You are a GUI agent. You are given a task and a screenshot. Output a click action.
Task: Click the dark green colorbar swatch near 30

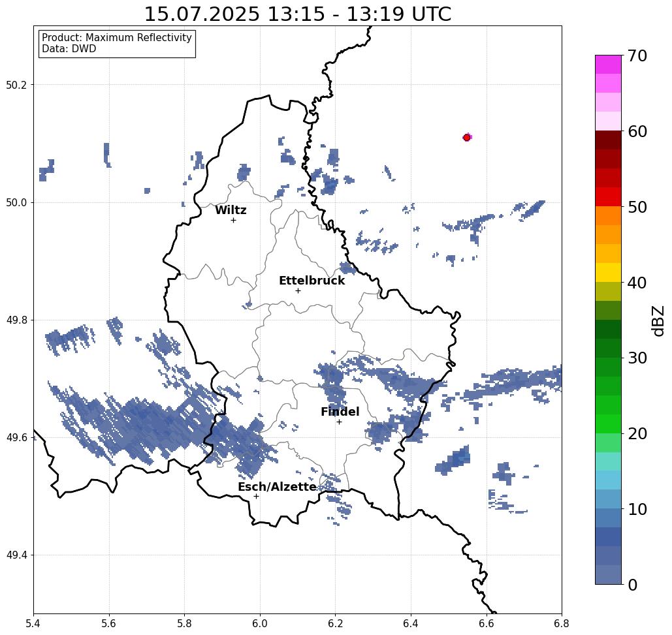[x=608, y=348]
